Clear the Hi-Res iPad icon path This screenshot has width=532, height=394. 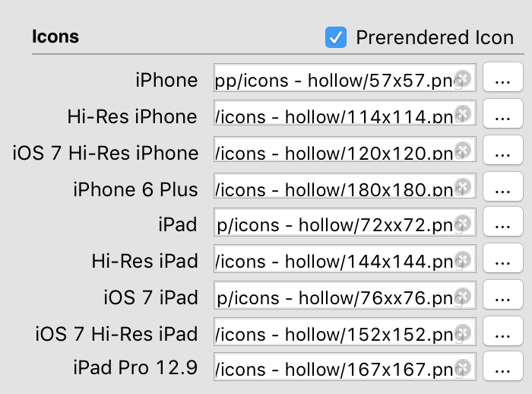[464, 260]
